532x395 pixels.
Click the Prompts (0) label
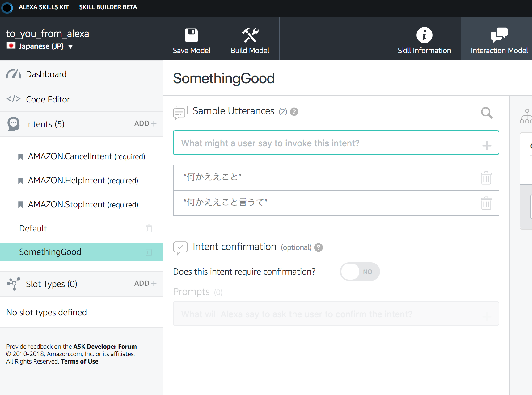click(x=198, y=292)
